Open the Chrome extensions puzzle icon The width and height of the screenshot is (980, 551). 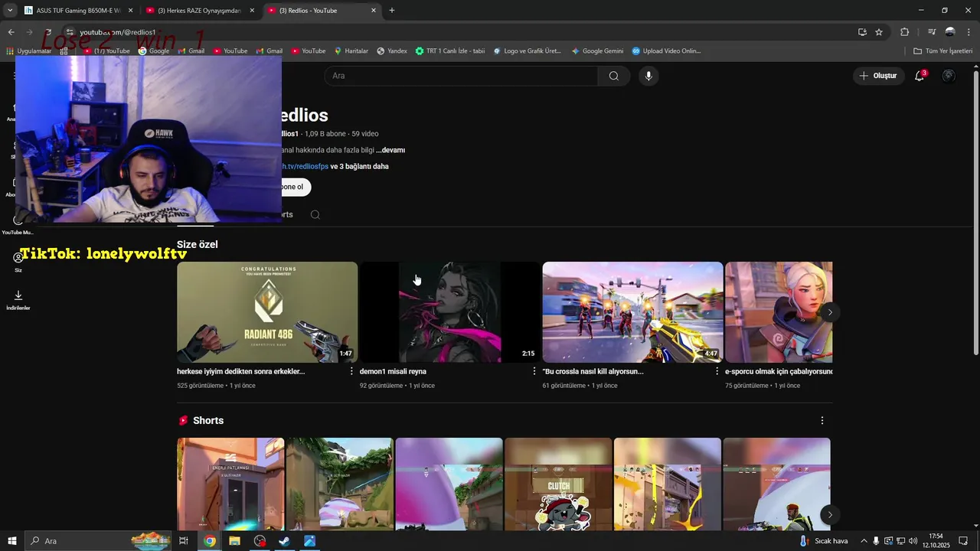click(904, 32)
